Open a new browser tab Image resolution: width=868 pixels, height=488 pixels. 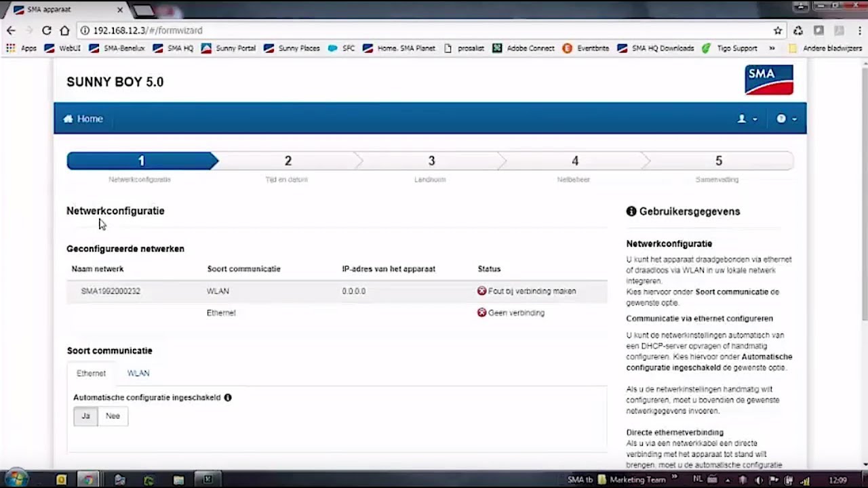point(144,10)
